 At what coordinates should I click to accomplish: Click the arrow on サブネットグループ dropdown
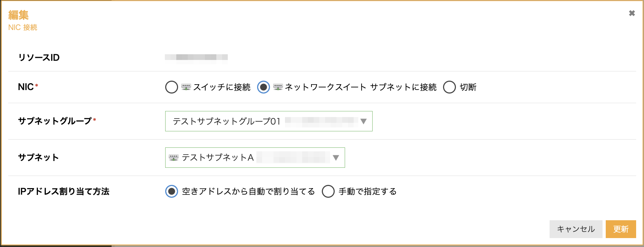[364, 121]
